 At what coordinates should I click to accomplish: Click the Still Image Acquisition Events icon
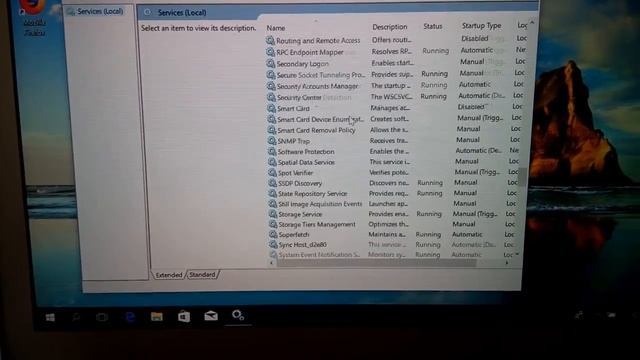(x=273, y=204)
